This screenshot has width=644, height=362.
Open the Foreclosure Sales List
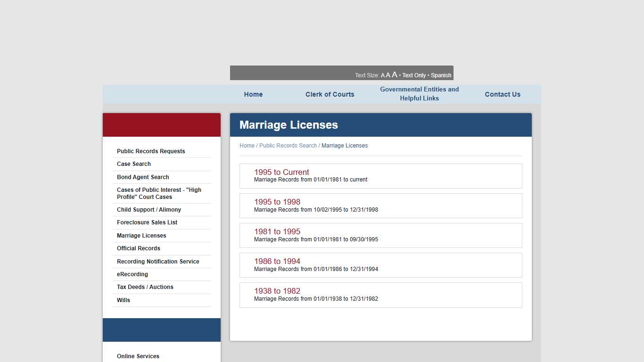(x=147, y=222)
